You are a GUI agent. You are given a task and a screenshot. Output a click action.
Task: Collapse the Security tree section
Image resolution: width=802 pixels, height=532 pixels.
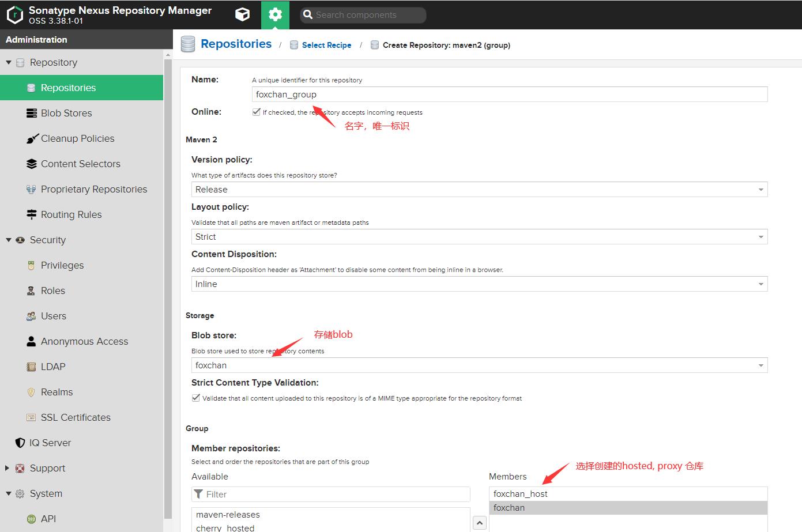8,240
